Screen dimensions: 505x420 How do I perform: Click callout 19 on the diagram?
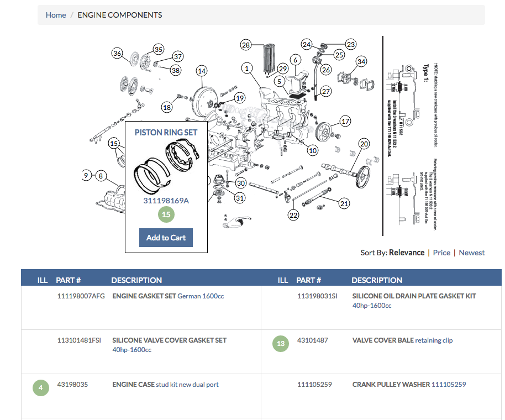pos(240,98)
